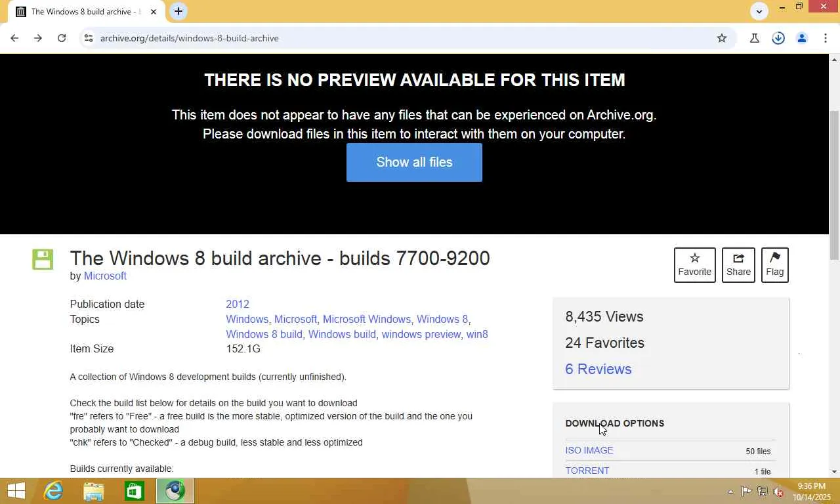
Task: Click the 'THERE IS NO PREVIEW AVAILABLE' heading
Action: pos(414,80)
